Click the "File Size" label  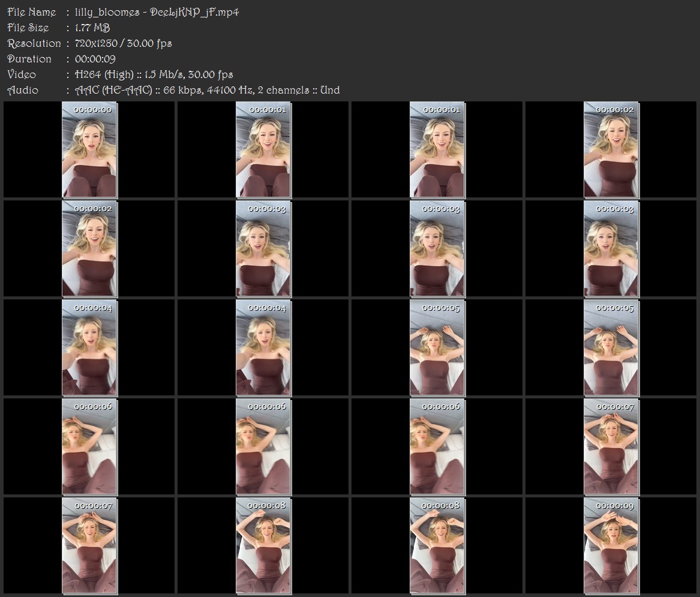tap(28, 28)
